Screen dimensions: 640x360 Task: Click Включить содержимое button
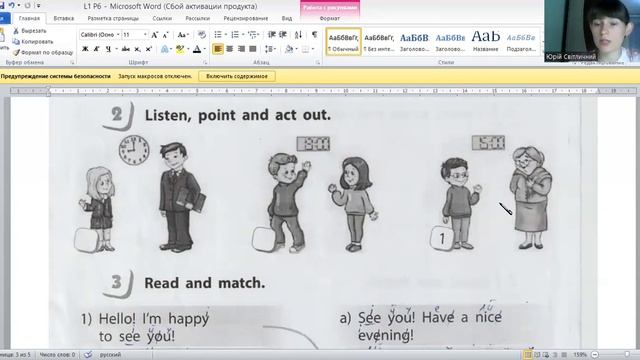click(x=237, y=76)
